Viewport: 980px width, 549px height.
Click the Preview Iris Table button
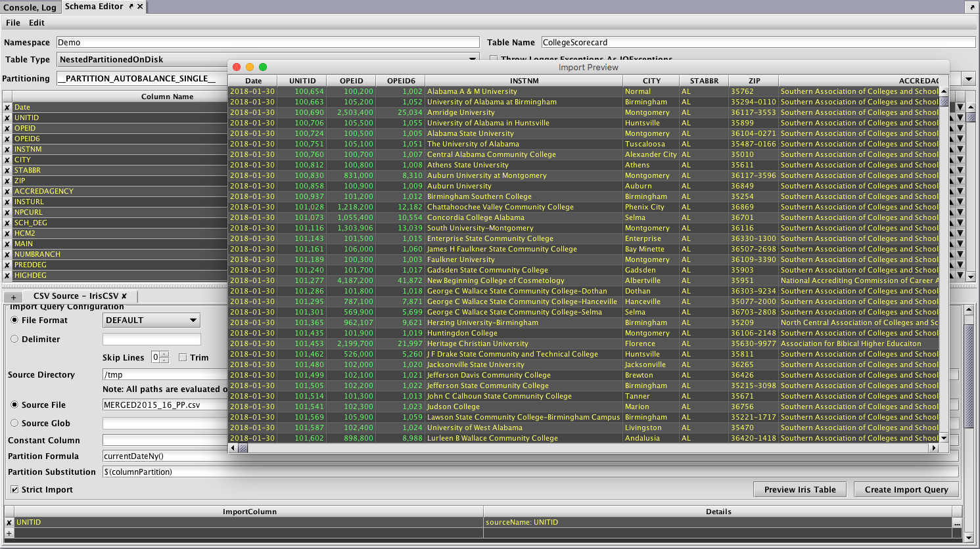tap(799, 490)
